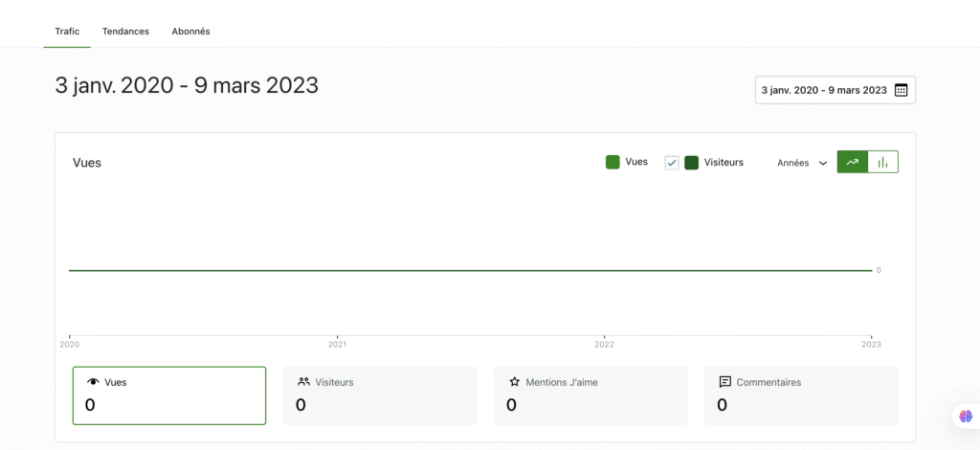Open the brain assistant icon
The height and width of the screenshot is (450, 980).
(x=966, y=416)
